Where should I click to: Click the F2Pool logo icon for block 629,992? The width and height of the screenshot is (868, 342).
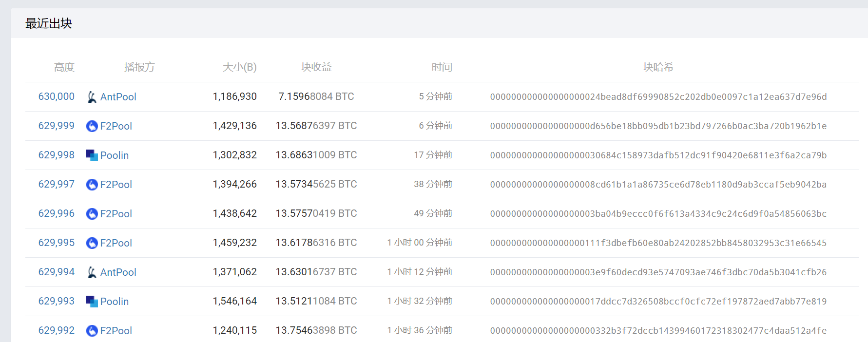click(92, 331)
